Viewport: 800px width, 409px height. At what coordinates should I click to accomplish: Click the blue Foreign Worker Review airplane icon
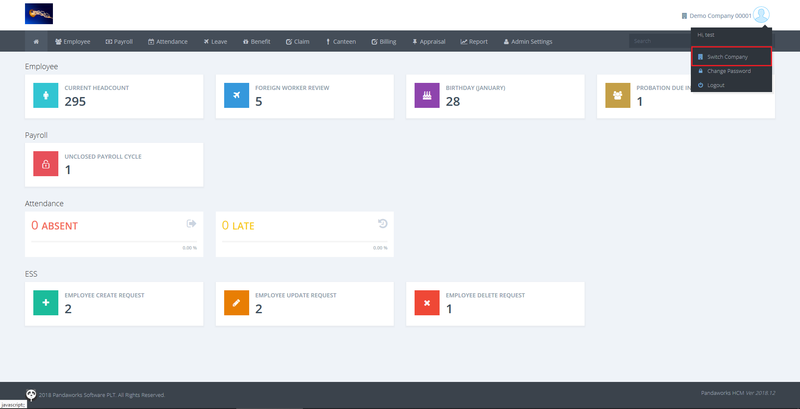pos(237,95)
